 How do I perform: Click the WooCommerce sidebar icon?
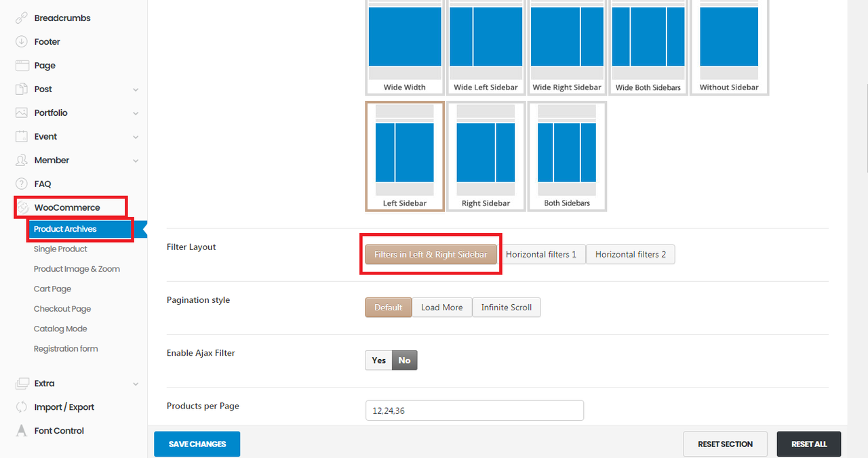coord(23,208)
